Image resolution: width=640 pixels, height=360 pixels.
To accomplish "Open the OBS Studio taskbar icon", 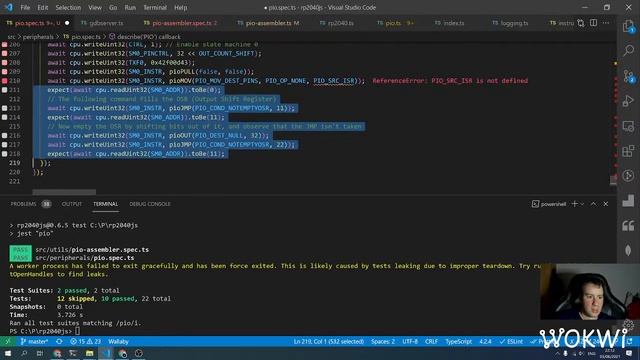I will click(x=139, y=353).
